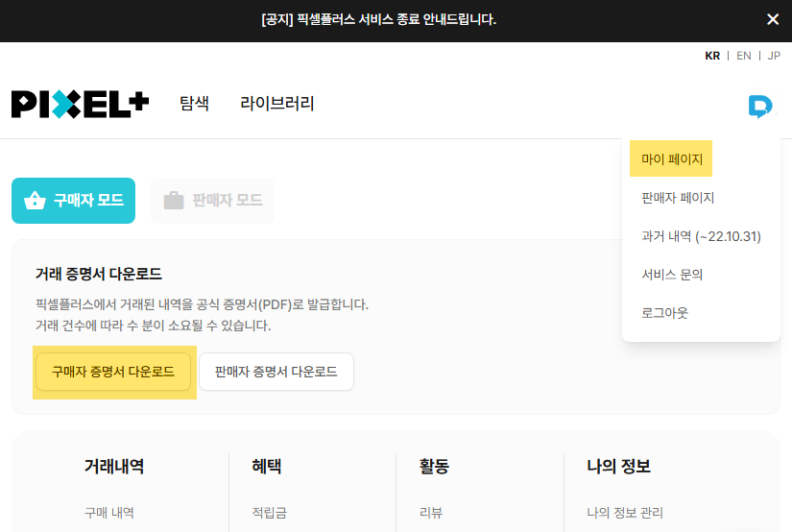Switch language to EN
Image resolution: width=792 pixels, height=532 pixels.
click(x=743, y=56)
